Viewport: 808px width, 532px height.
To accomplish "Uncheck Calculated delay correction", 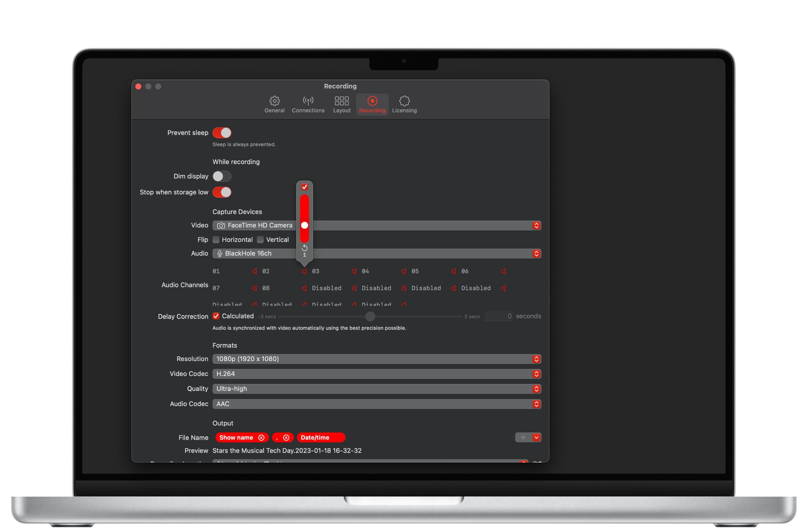I will 216,316.
